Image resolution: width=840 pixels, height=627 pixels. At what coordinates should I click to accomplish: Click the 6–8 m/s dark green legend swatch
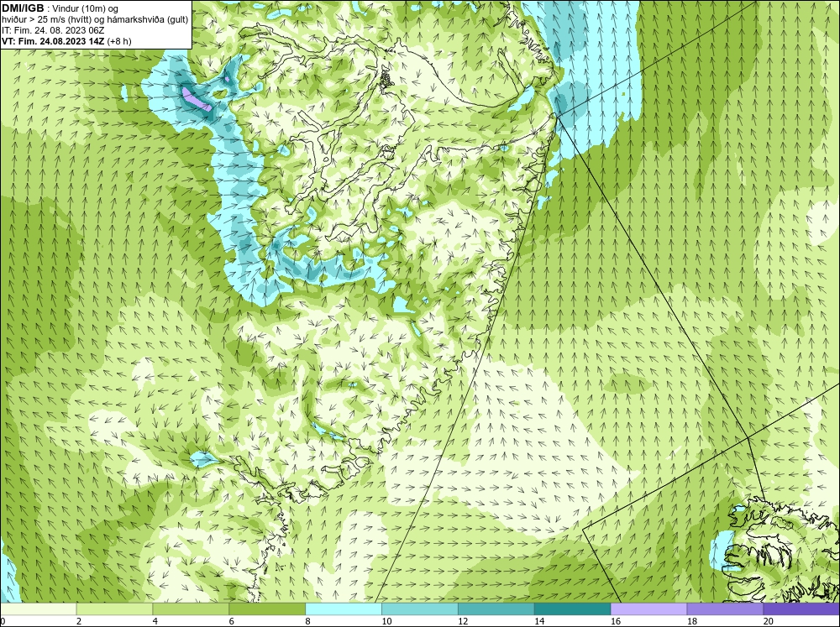coord(267,609)
